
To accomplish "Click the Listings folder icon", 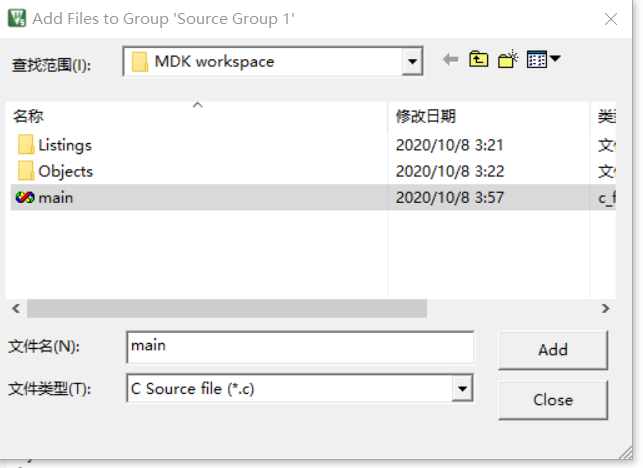I will [x=26, y=145].
